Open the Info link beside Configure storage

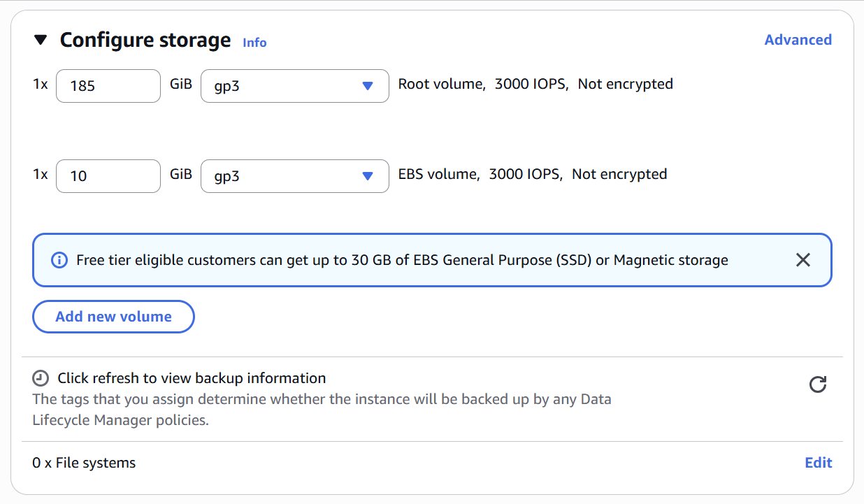point(254,43)
